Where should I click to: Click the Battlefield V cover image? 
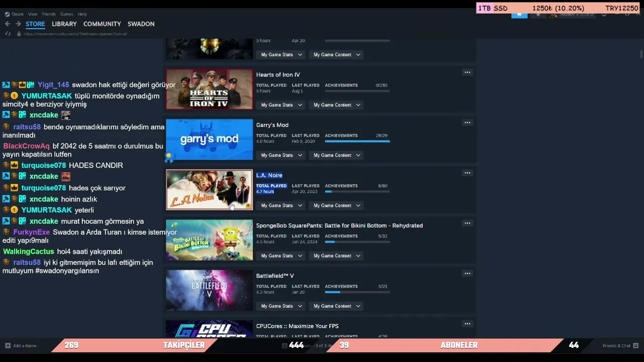pyautogui.click(x=209, y=290)
